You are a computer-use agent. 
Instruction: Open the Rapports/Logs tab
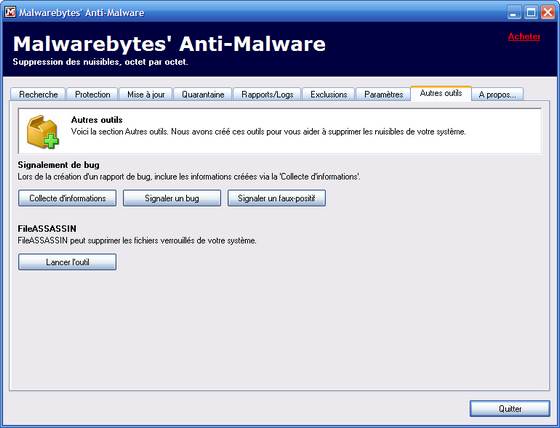[x=267, y=94]
